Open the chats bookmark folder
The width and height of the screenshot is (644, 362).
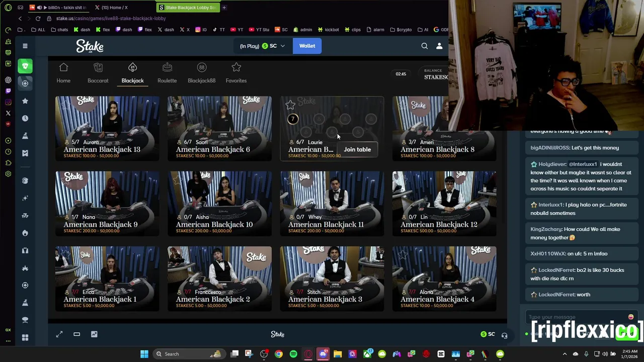pyautogui.click(x=59, y=30)
